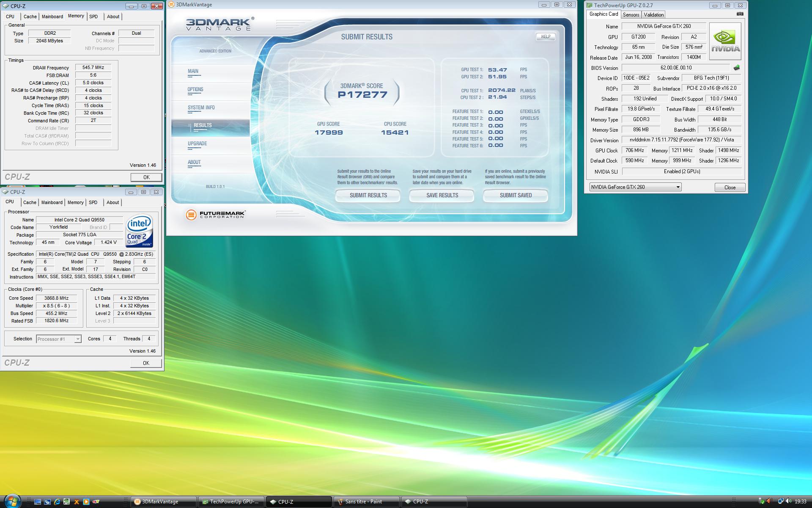Viewport: 812px width, 508px height.
Task: Click SUBMIT RESULTS button
Action: tap(368, 196)
